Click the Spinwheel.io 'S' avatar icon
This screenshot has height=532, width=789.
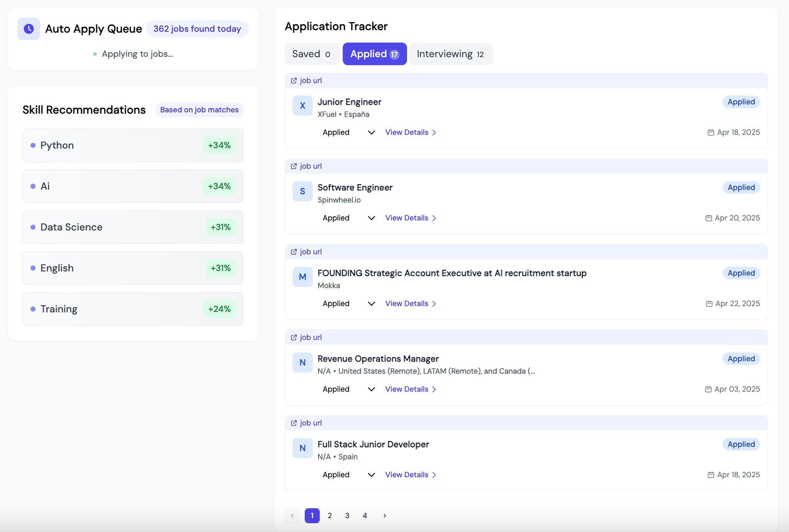click(302, 192)
